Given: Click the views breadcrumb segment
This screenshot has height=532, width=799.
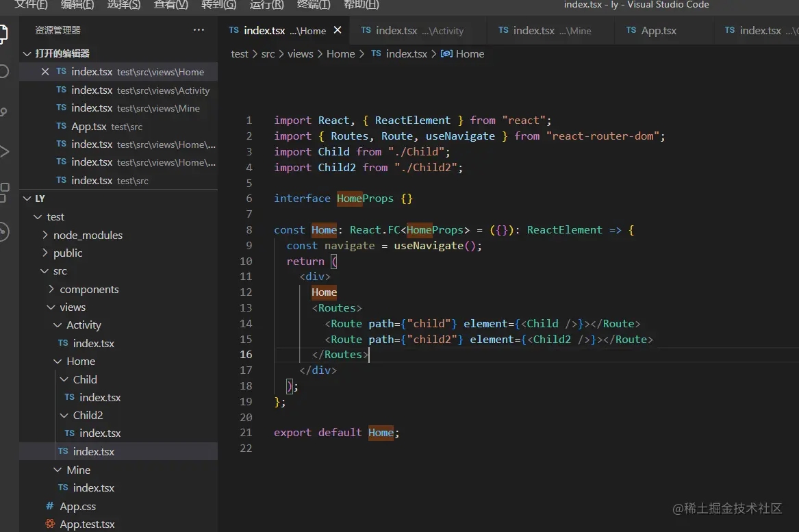Looking at the screenshot, I should pyautogui.click(x=300, y=53).
